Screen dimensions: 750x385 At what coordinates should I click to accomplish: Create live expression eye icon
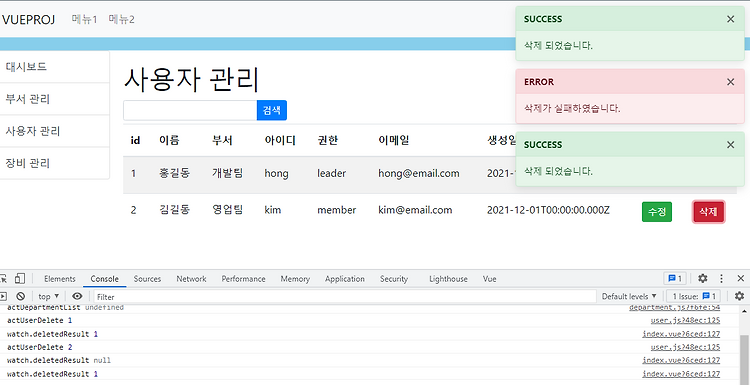pyautogui.click(x=77, y=296)
